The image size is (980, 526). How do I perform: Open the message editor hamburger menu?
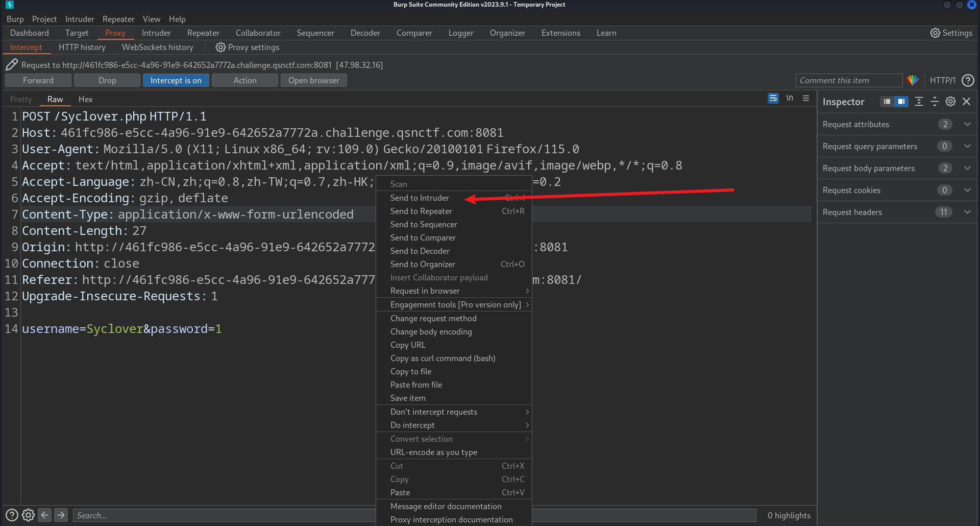click(x=806, y=99)
